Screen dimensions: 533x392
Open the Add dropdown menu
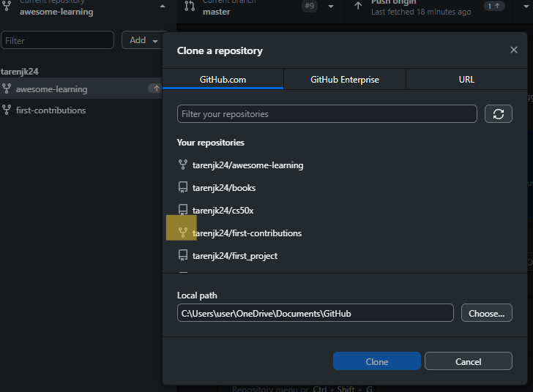143,41
